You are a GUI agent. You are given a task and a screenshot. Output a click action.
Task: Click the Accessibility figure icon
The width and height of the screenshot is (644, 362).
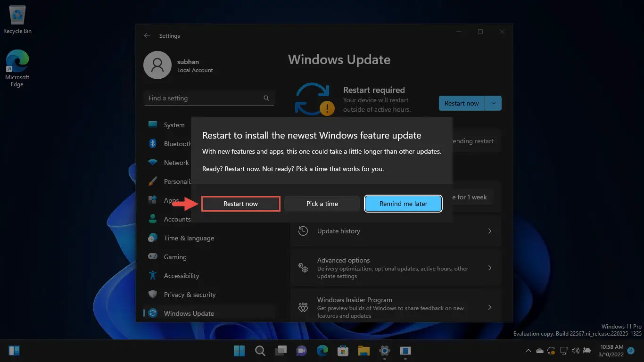point(153,275)
